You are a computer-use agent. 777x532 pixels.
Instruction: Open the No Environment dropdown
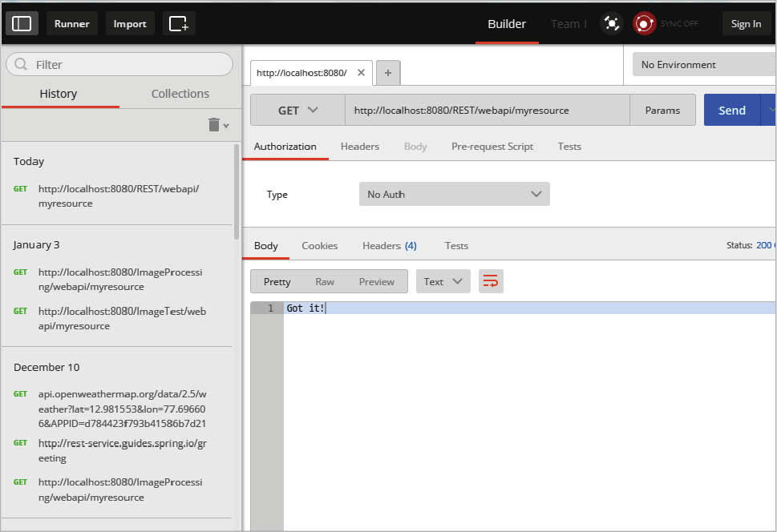point(704,65)
